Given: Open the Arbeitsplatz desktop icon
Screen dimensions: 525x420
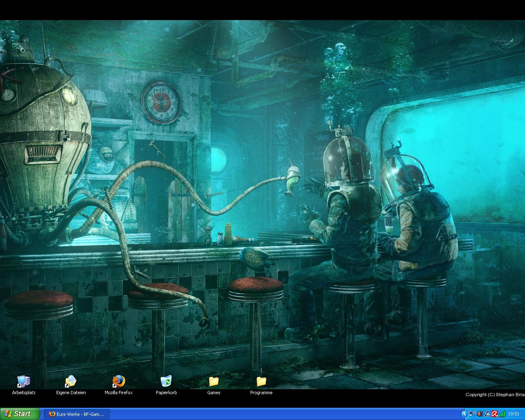Looking at the screenshot, I should pos(24,385).
